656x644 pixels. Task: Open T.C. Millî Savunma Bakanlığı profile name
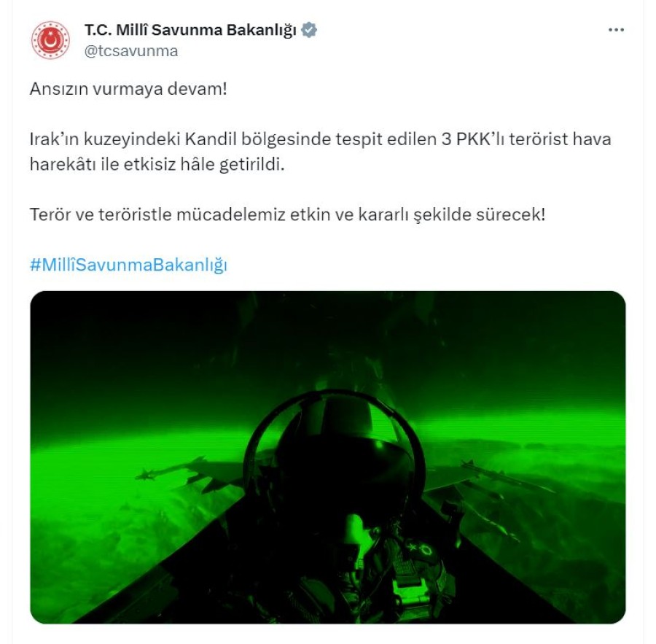click(190, 30)
